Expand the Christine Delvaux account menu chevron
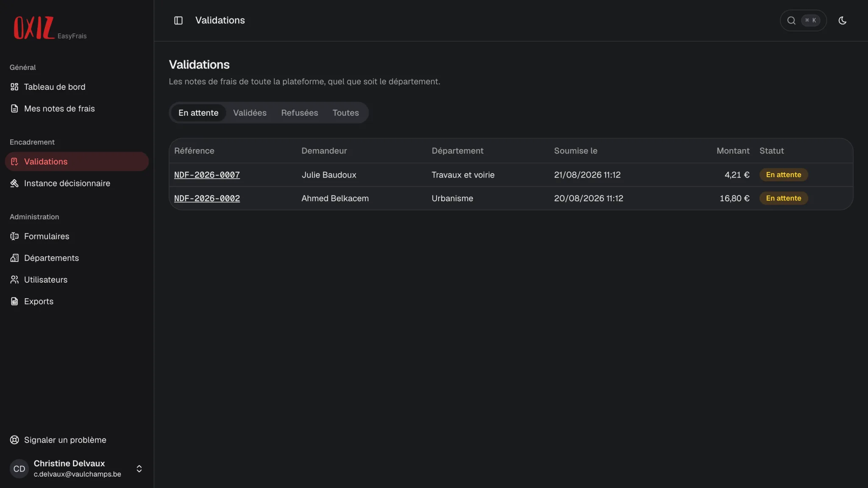The height and width of the screenshot is (488, 868). 139,469
